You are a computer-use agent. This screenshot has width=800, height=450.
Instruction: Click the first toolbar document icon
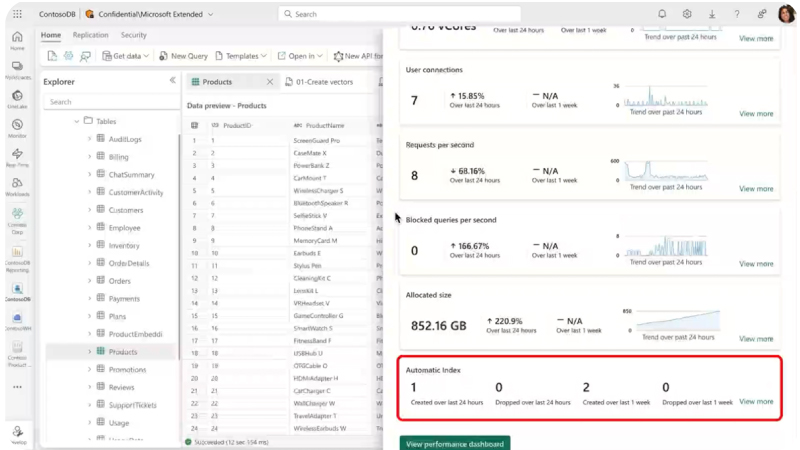[x=52, y=56]
